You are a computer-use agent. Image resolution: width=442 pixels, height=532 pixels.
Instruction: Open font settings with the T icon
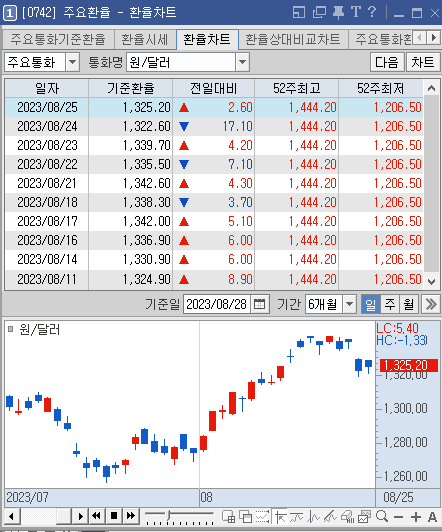(355, 12)
